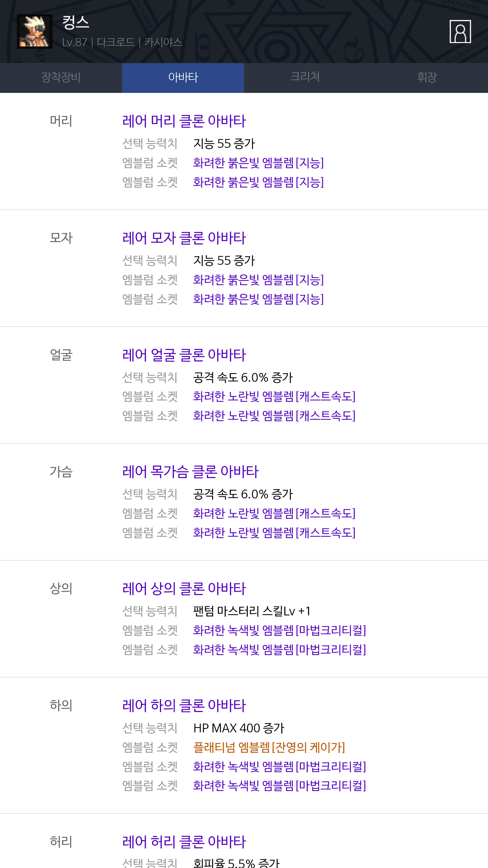
Task: Open 레어 모자 클론 아바타 item link
Action: pos(184,238)
